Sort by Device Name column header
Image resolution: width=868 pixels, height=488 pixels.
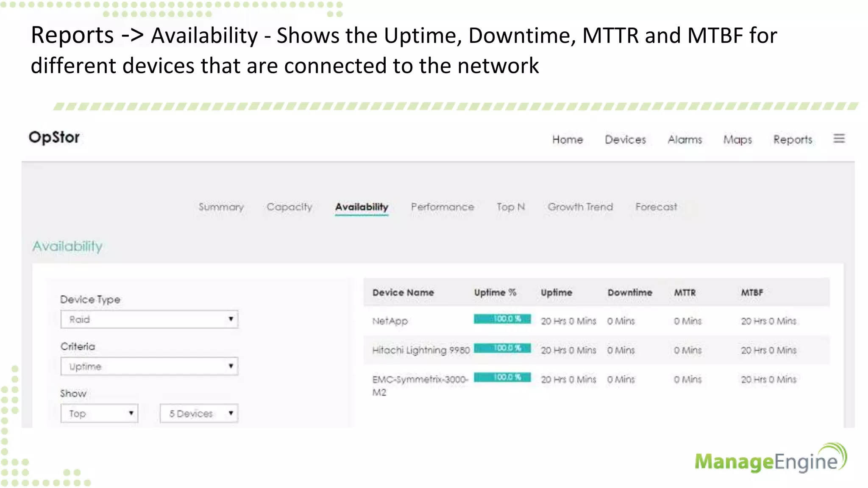(x=403, y=292)
